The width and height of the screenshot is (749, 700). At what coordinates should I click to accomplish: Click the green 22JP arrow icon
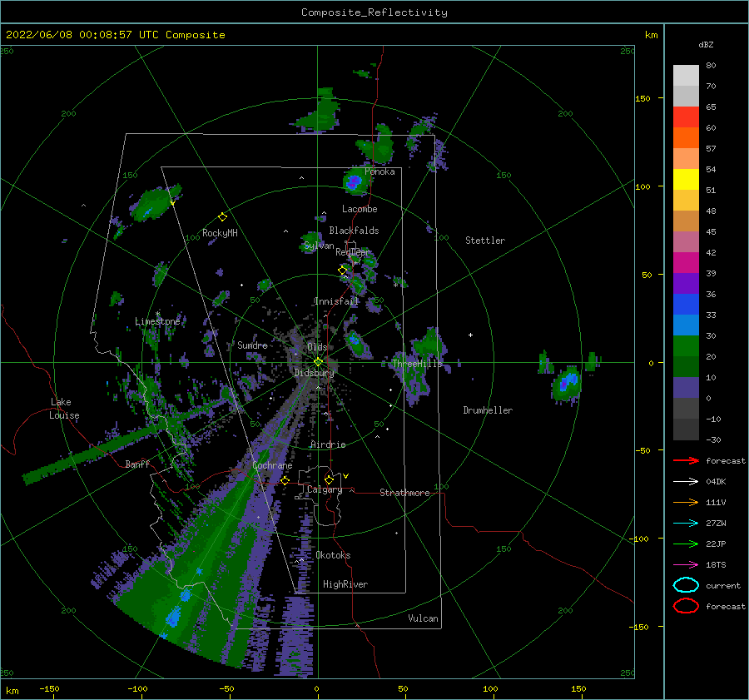686,544
